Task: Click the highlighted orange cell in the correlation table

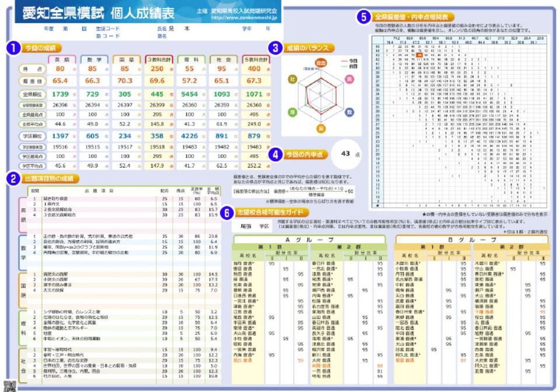Action: click(419, 55)
